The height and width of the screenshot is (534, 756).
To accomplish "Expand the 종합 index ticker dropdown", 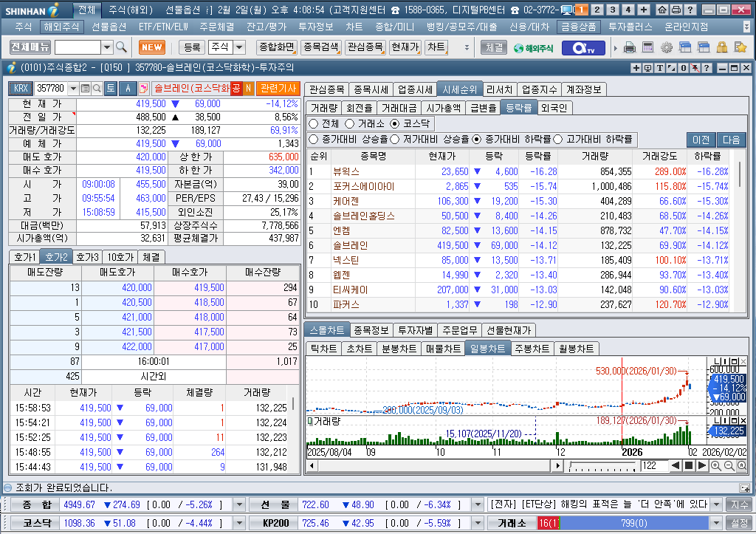I will click(x=239, y=504).
